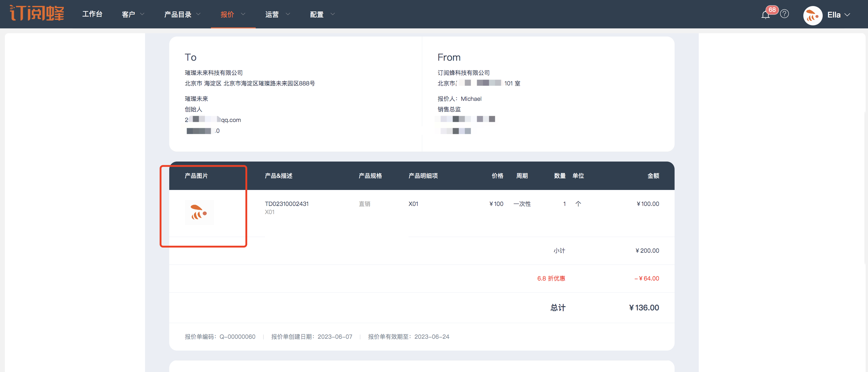The image size is (868, 372).
Task: Expand the 客户 dropdown chevron
Action: click(142, 14)
